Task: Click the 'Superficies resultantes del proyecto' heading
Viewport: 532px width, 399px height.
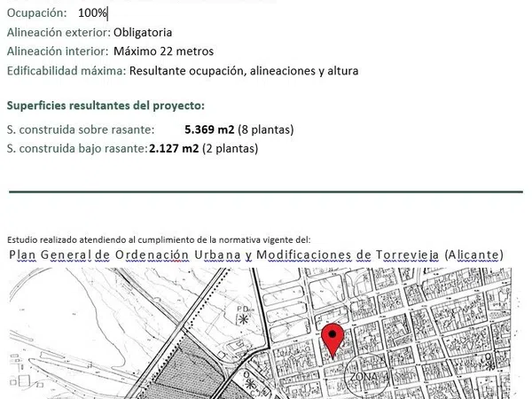Action: pyautogui.click(x=106, y=106)
